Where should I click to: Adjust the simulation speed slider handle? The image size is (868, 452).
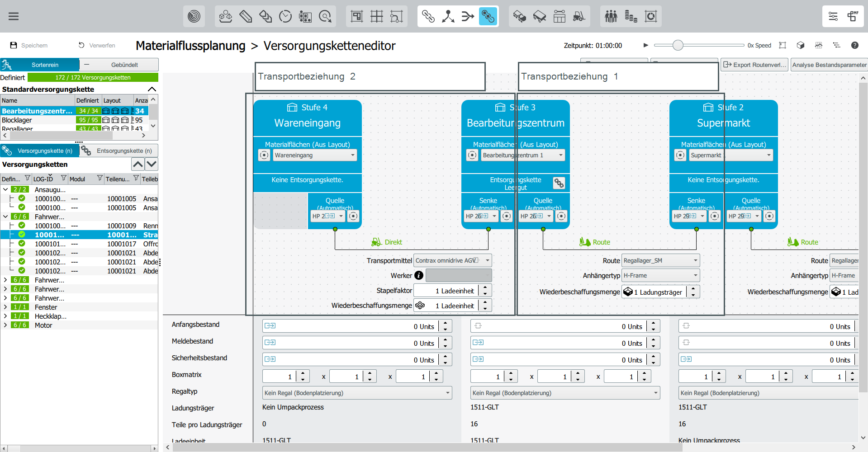pos(678,45)
